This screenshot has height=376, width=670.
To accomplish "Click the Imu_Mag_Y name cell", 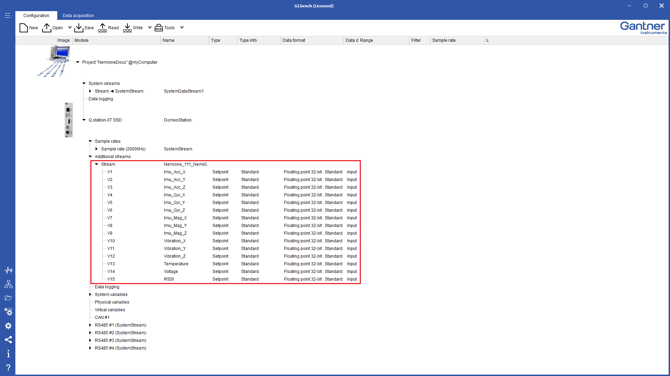I will coord(175,226).
